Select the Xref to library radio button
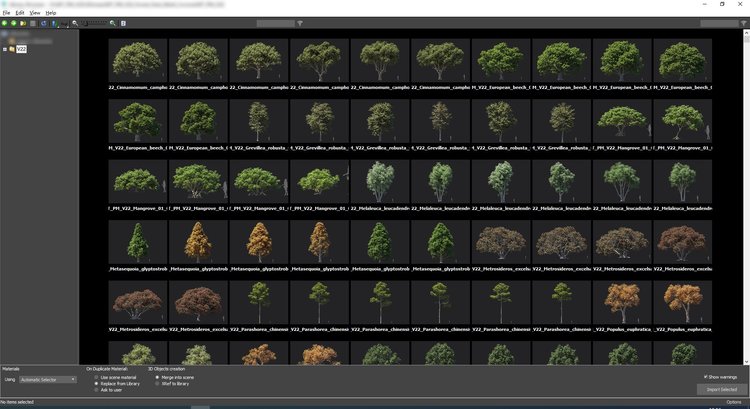Screen dimensions: 750x409 [x=157, y=384]
